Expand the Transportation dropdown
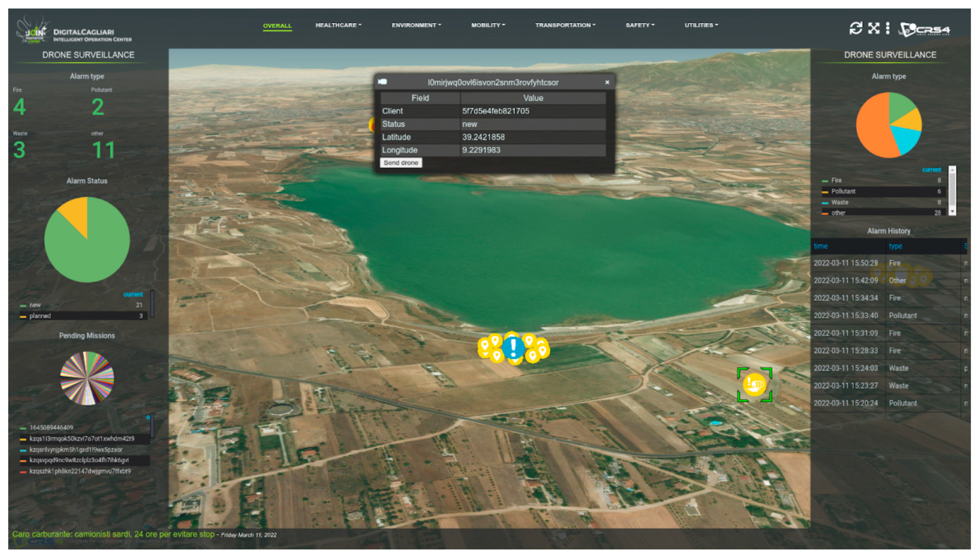 [x=565, y=25]
